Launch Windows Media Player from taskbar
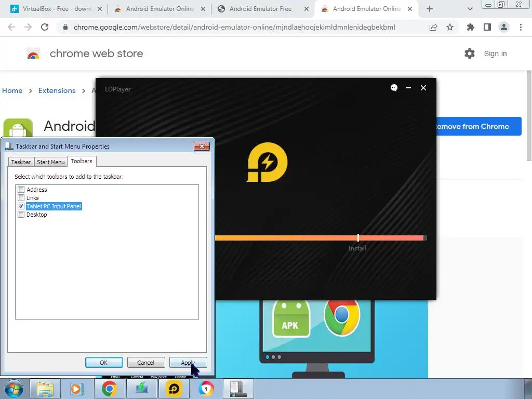The width and height of the screenshot is (532, 399). tap(77, 389)
